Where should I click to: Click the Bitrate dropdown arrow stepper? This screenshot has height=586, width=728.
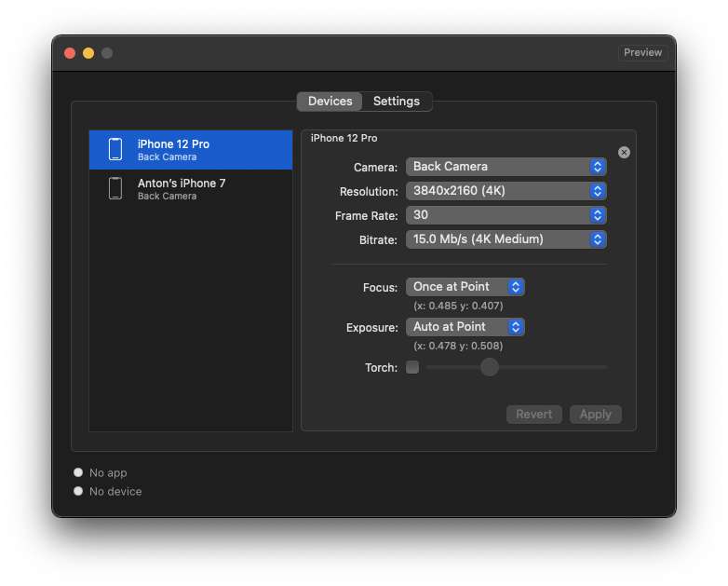598,239
